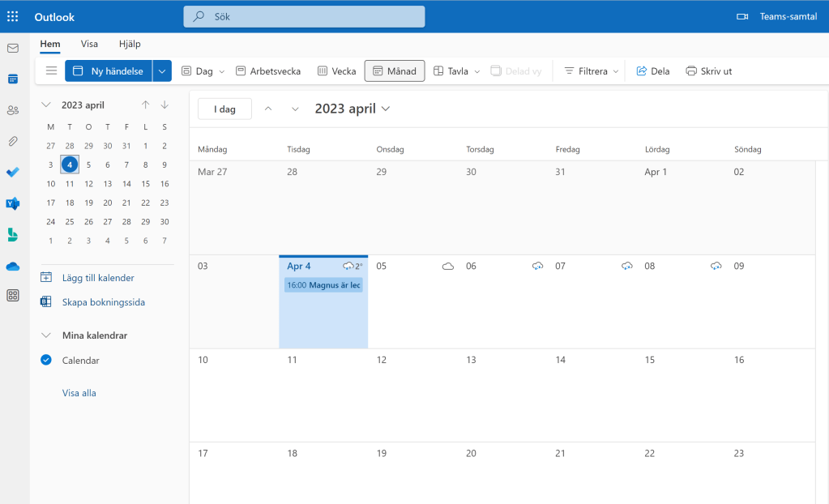Open the Hjälp tab
The width and height of the screenshot is (829, 504).
pyautogui.click(x=130, y=44)
